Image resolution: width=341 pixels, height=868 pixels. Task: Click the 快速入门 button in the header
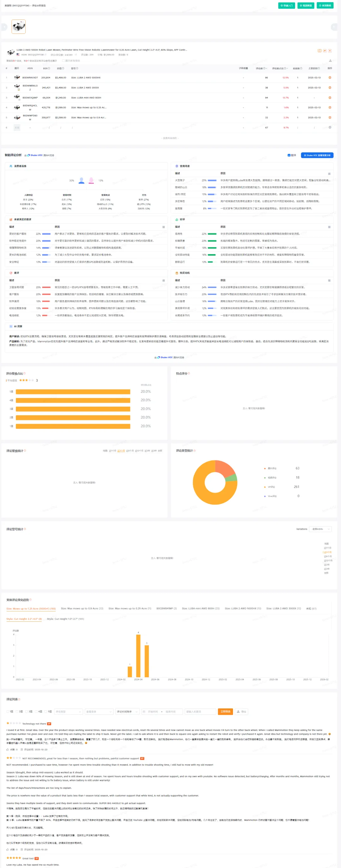tap(286, 5)
